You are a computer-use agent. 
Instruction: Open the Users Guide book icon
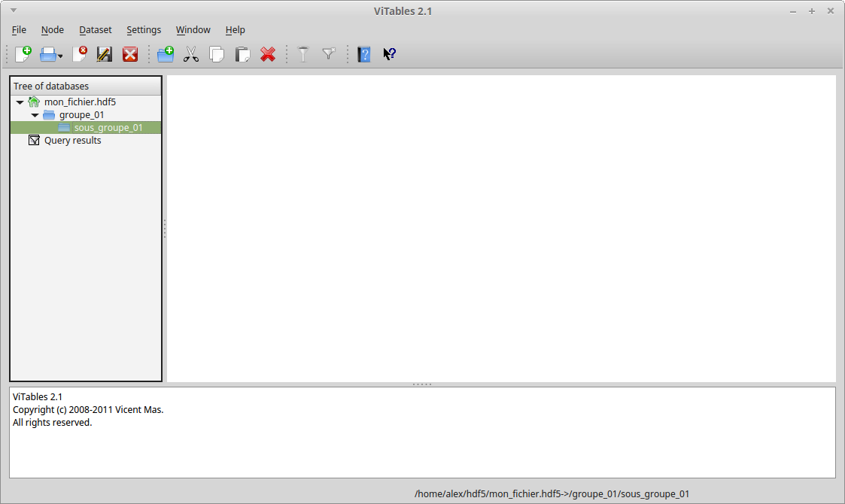(x=364, y=54)
